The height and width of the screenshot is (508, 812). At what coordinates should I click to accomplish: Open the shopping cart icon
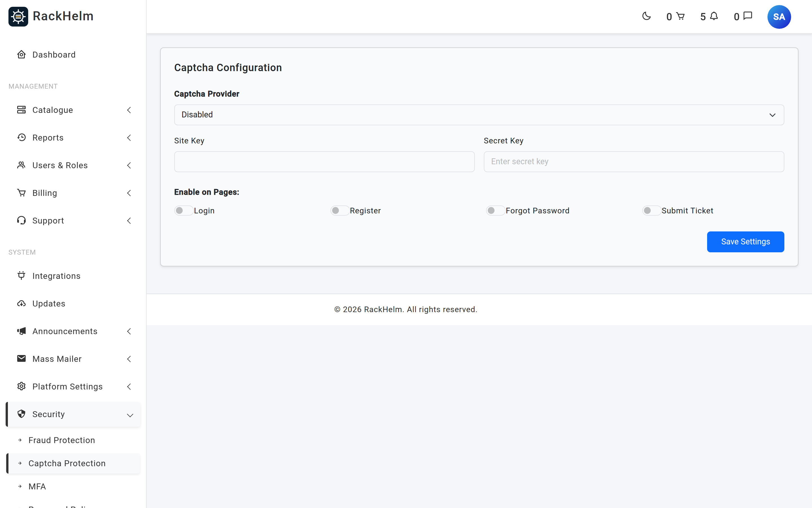click(680, 16)
